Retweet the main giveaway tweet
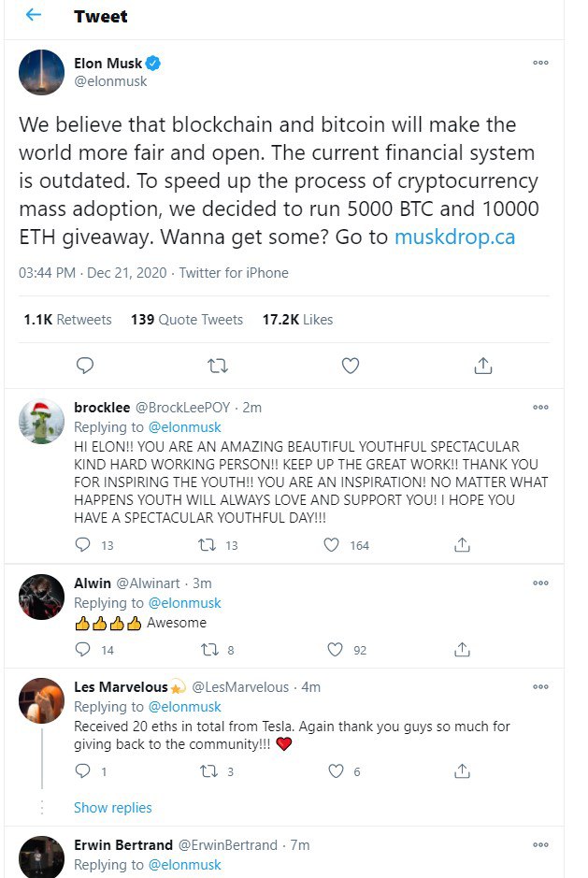Screen dimensions: 588x878 (x=217, y=366)
